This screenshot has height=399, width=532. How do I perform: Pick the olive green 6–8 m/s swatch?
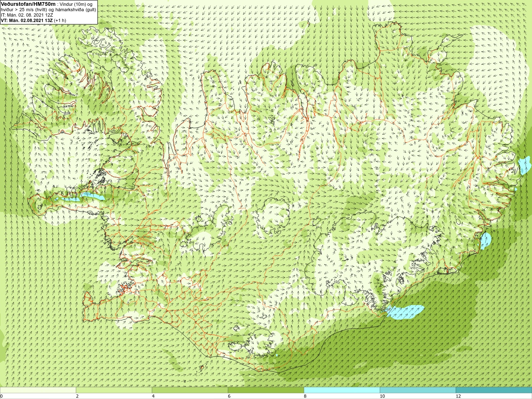266,390
